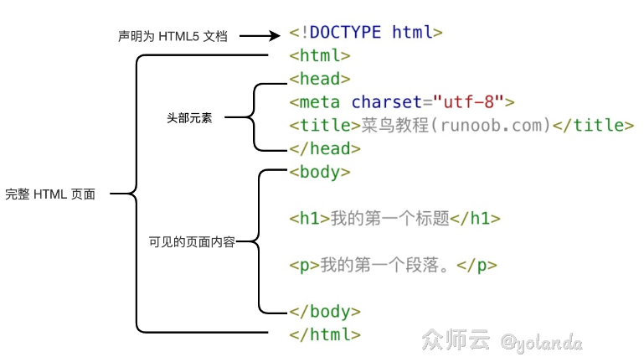Screen dimensions: 644x357
Task: Click the <!DOCTYPE html> declaration line
Action: click(365, 33)
